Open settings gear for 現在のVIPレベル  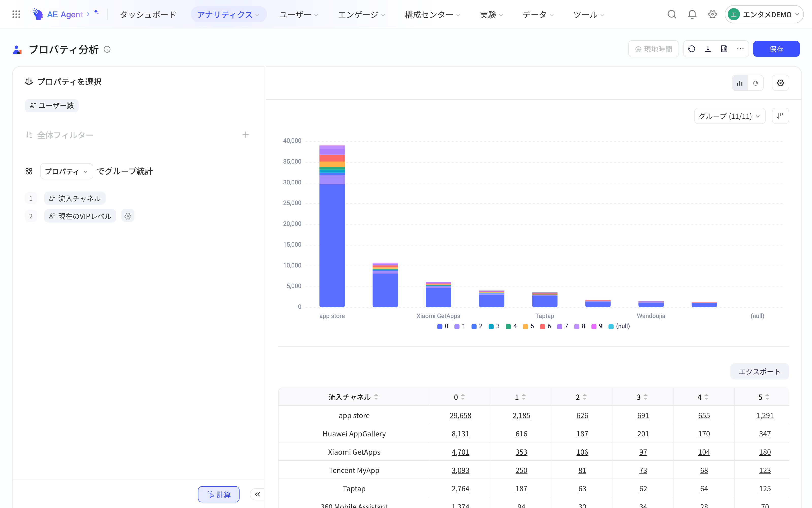[x=128, y=216]
